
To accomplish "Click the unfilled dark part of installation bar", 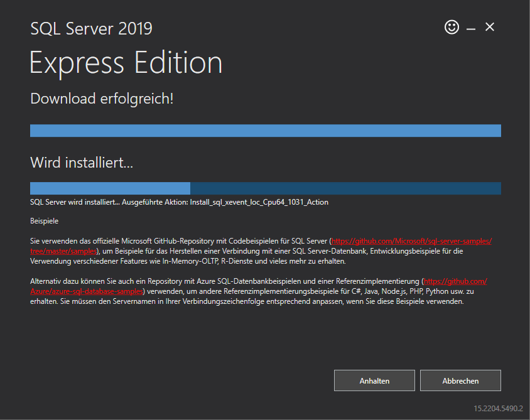I will pos(345,188).
